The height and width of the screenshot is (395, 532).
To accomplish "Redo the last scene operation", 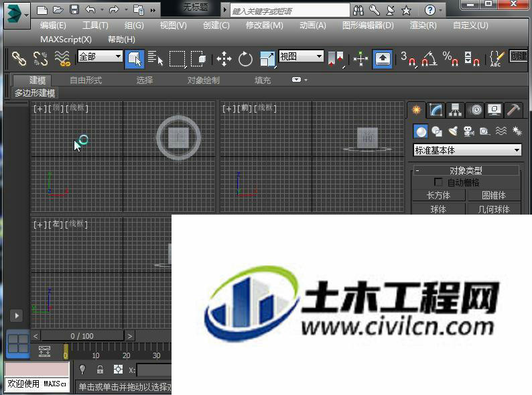I will 114,10.
